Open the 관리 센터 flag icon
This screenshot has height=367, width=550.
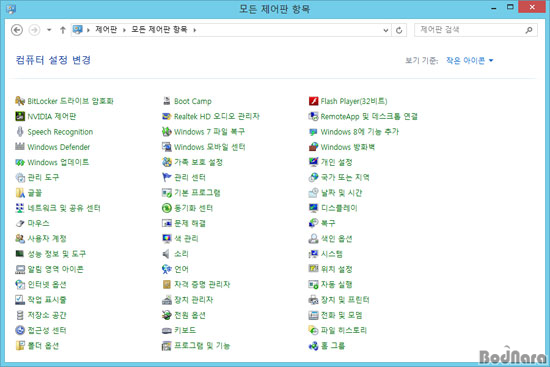point(167,177)
